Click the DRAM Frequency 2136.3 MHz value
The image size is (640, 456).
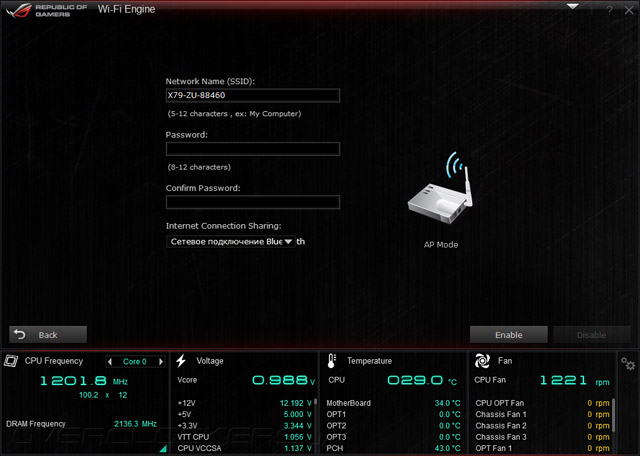coord(136,424)
